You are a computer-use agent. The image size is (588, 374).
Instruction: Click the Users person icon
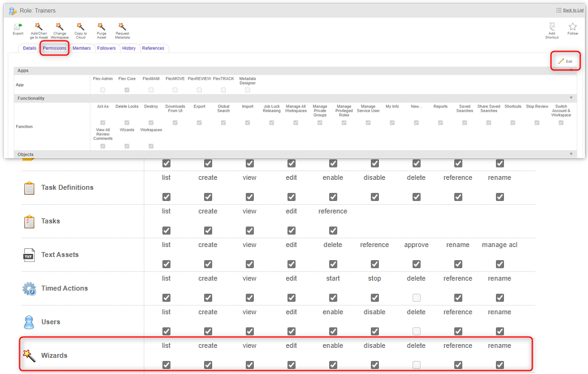click(x=29, y=322)
